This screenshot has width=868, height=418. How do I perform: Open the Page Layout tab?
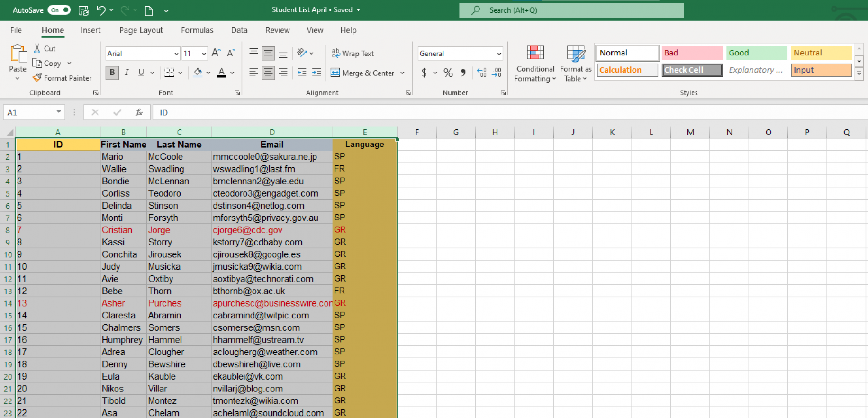(x=141, y=30)
